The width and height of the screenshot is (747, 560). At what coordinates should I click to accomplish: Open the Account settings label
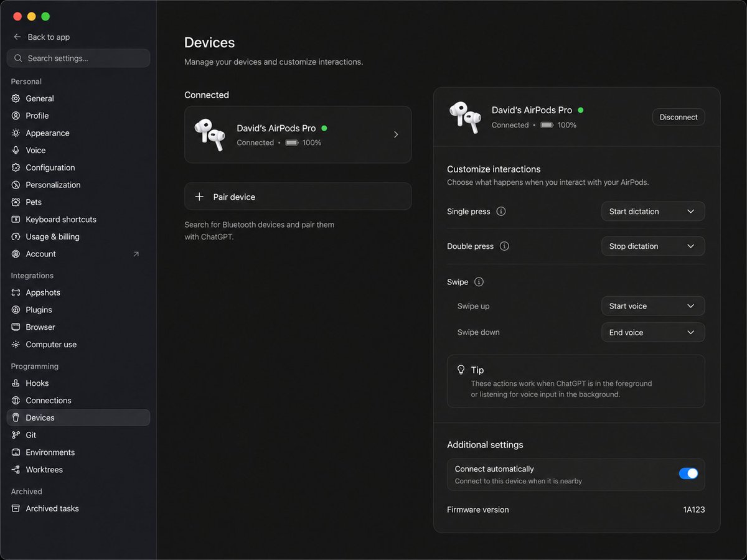pos(40,254)
